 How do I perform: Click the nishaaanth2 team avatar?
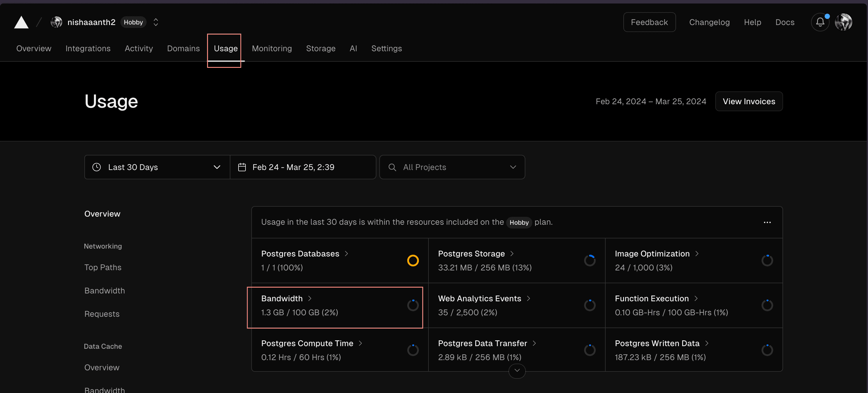pos(56,22)
